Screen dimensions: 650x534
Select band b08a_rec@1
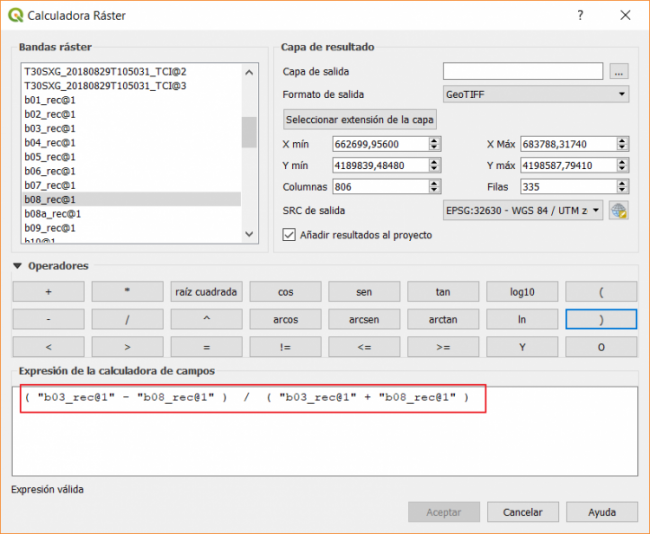(131, 214)
